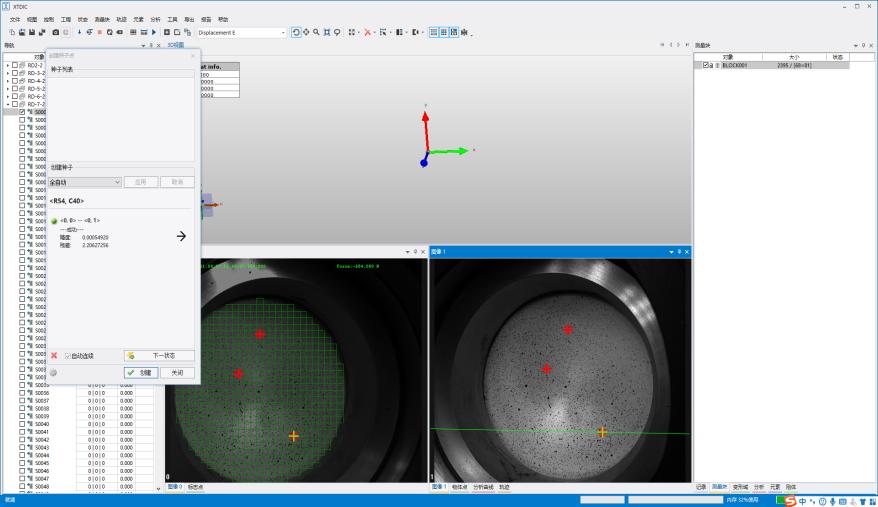This screenshot has width=878, height=507.
Task: Click the black right arrow in seed dialog
Action: 181,236
